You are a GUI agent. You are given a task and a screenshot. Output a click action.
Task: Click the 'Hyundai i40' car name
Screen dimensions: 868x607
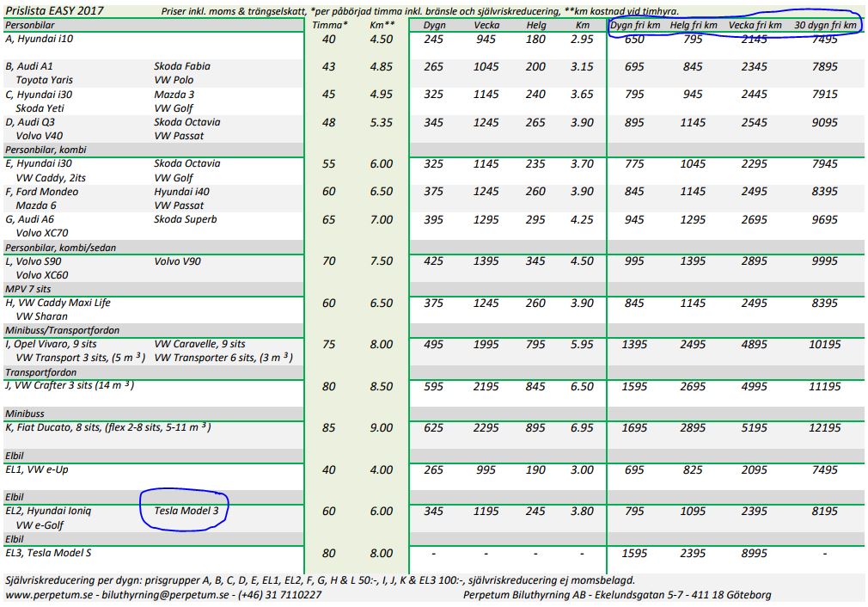[x=181, y=192]
